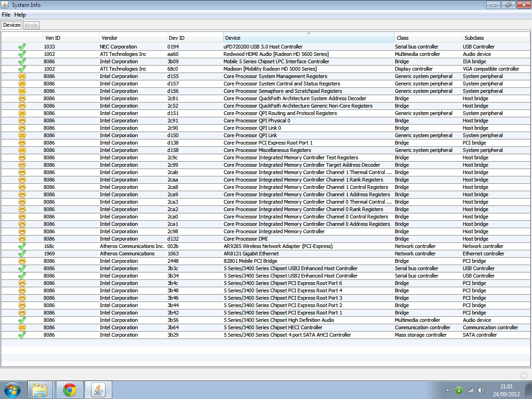Image resolution: width=532 pixels, height=399 pixels.
Task: Launch Google Chrome from the taskbar
Action: click(70, 390)
